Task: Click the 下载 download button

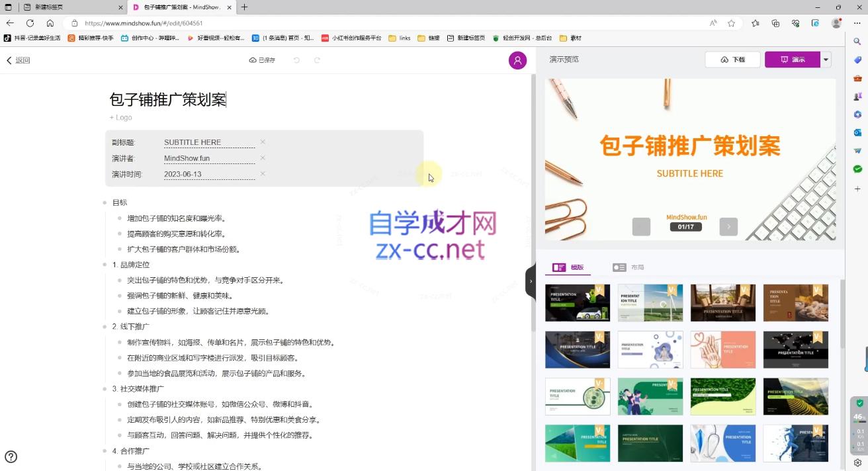Action: pos(732,60)
